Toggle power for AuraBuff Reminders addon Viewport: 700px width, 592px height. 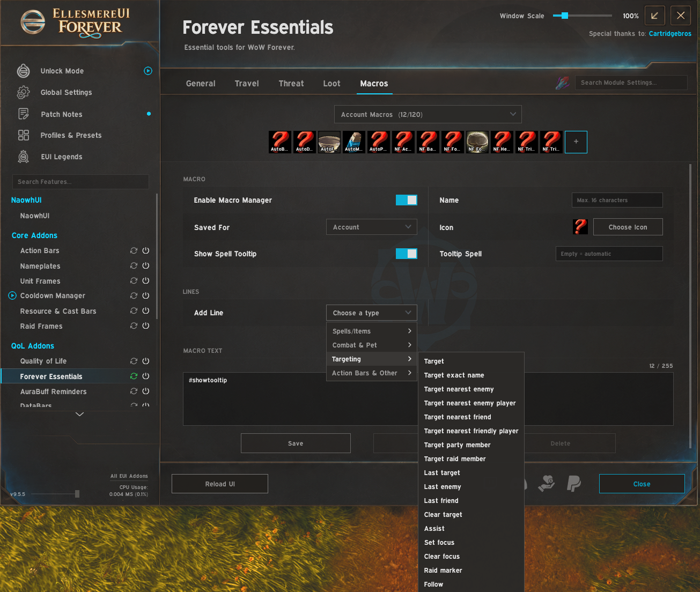(146, 391)
